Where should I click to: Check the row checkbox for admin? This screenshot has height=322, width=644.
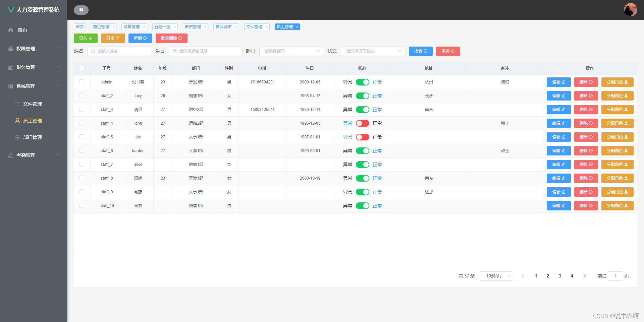coord(82,82)
